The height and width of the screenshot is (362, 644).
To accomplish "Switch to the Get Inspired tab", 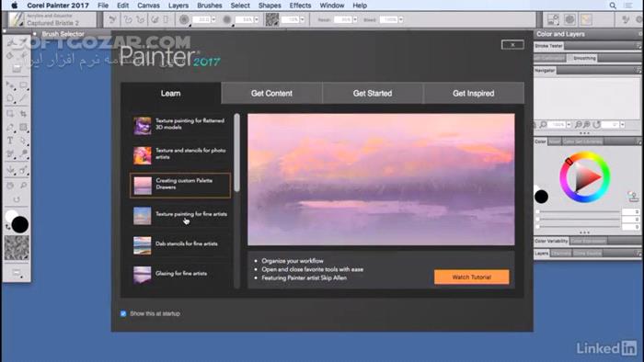I will point(474,93).
